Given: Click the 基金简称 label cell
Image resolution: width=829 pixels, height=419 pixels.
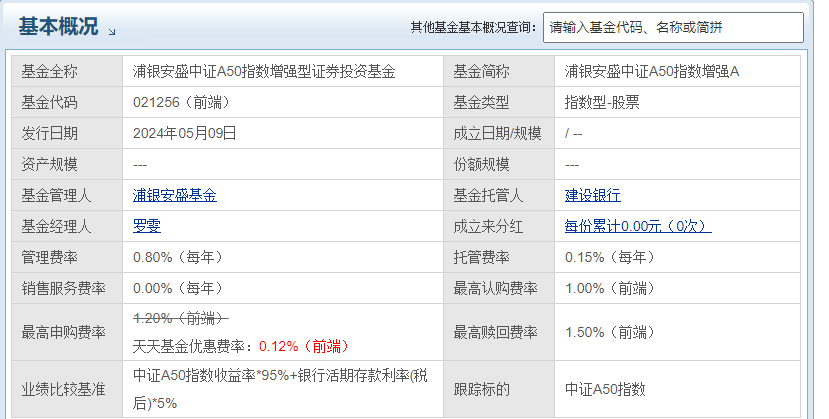Looking at the screenshot, I should (499, 71).
